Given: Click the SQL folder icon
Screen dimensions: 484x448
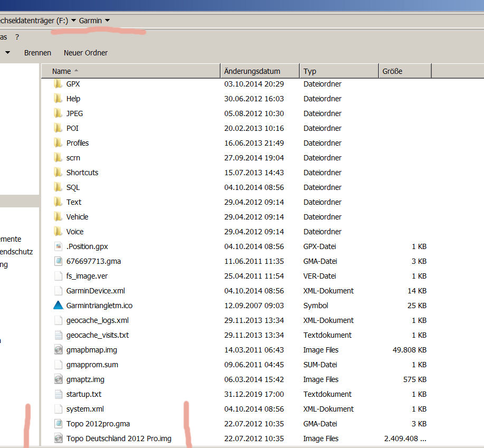Looking at the screenshot, I should [x=58, y=187].
